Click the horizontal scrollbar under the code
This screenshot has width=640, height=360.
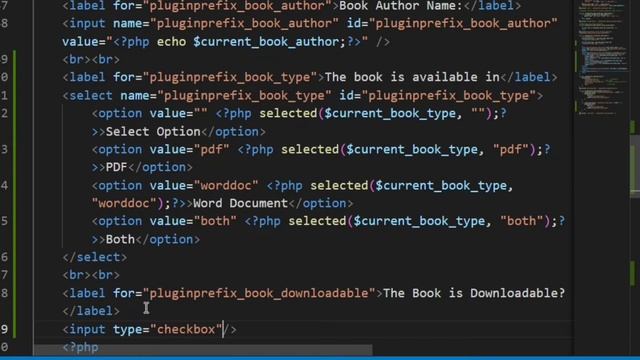(203, 350)
